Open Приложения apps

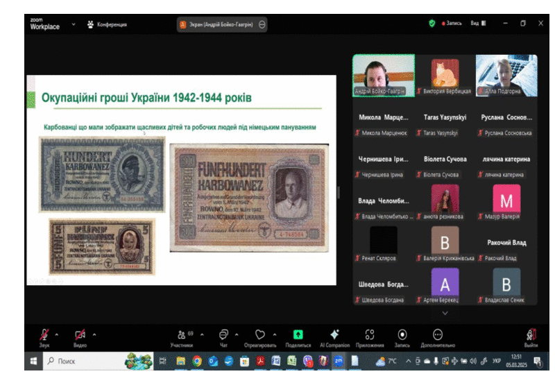[370, 338]
